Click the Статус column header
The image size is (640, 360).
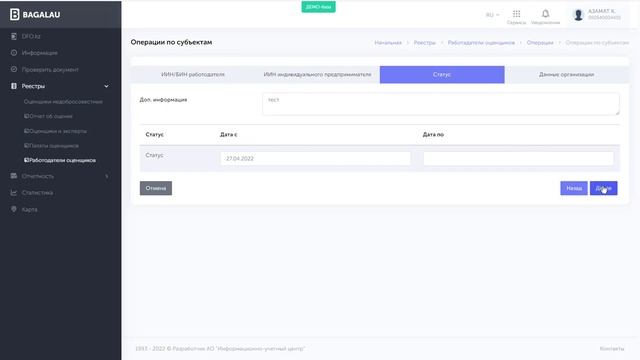pos(155,134)
